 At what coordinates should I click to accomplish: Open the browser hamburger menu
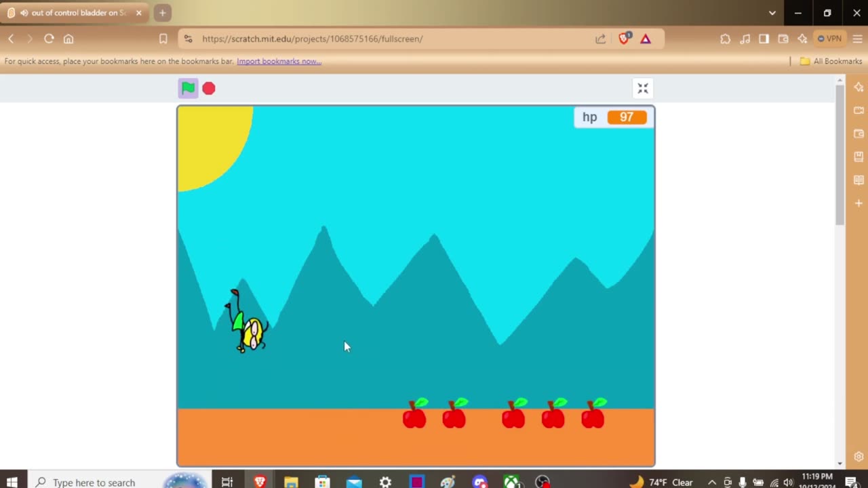click(857, 39)
